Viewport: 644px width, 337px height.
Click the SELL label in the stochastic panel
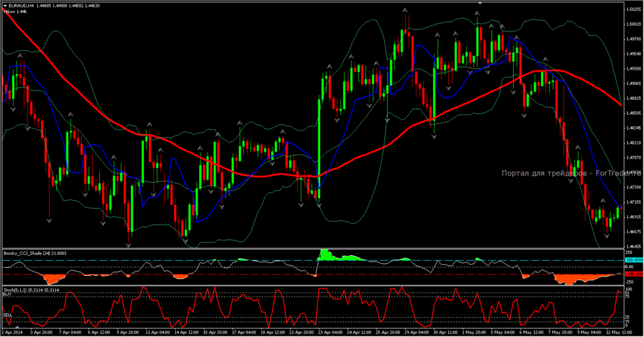click(x=7, y=314)
